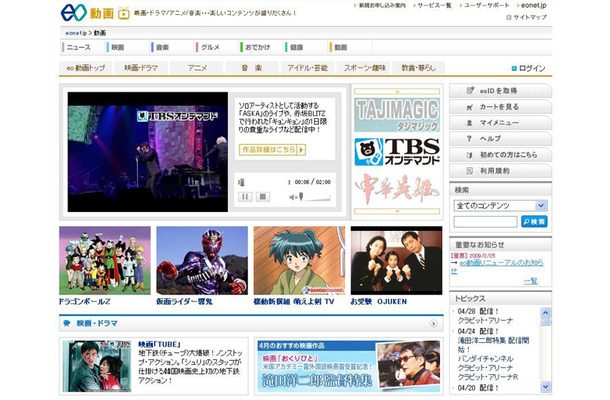Select the 音楽 genre menu item

[x=252, y=68]
